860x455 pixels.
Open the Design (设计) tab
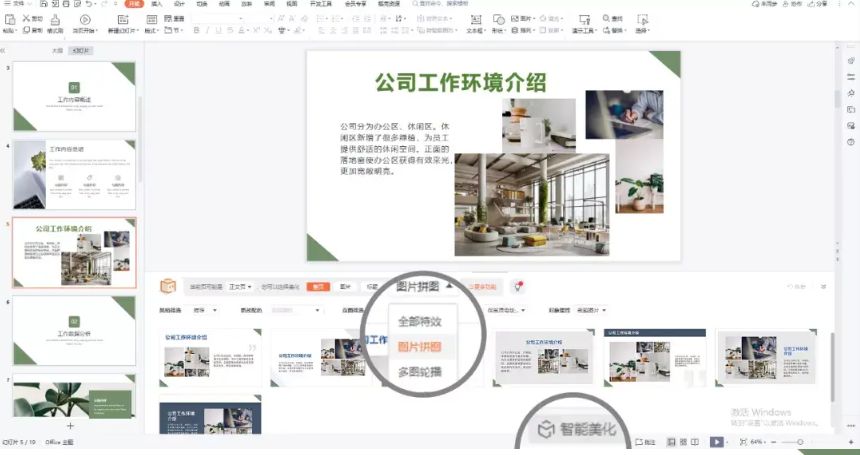point(179,4)
